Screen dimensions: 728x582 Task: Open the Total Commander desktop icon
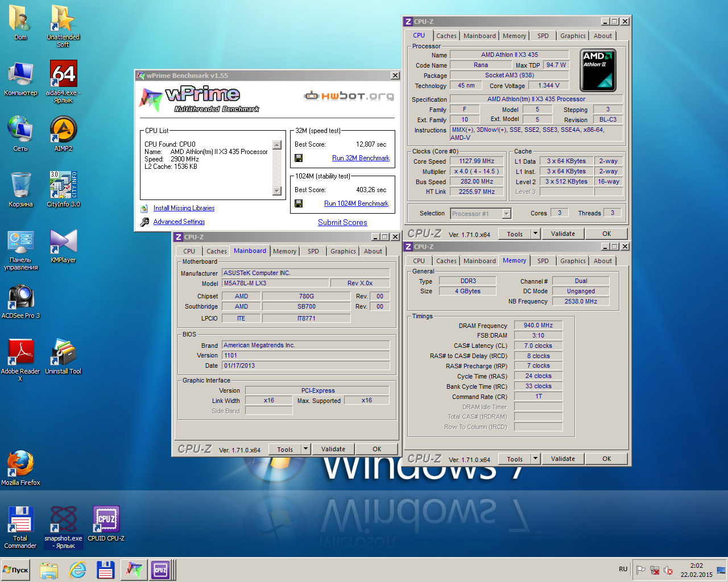point(20,527)
